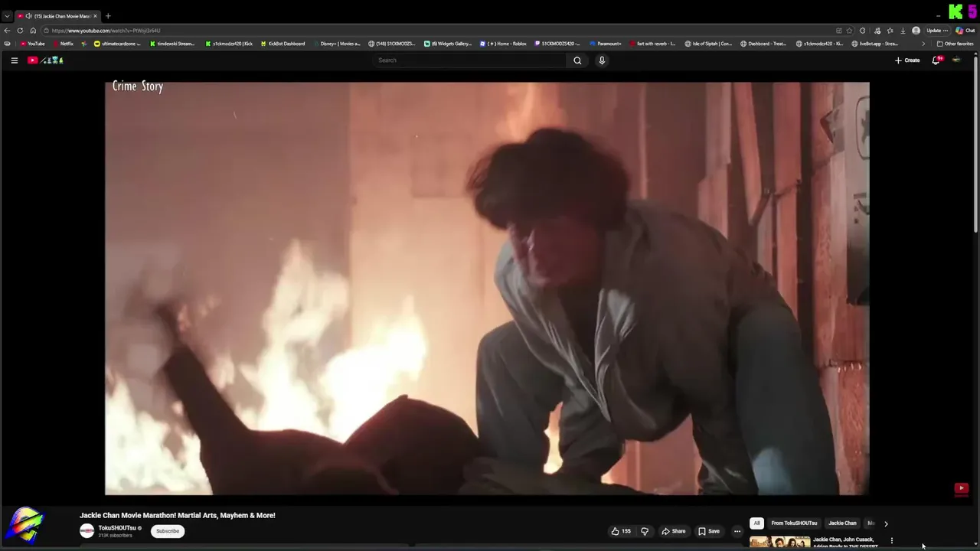Click YouTube logo watermark in video corner
980x551 pixels.
click(962, 488)
